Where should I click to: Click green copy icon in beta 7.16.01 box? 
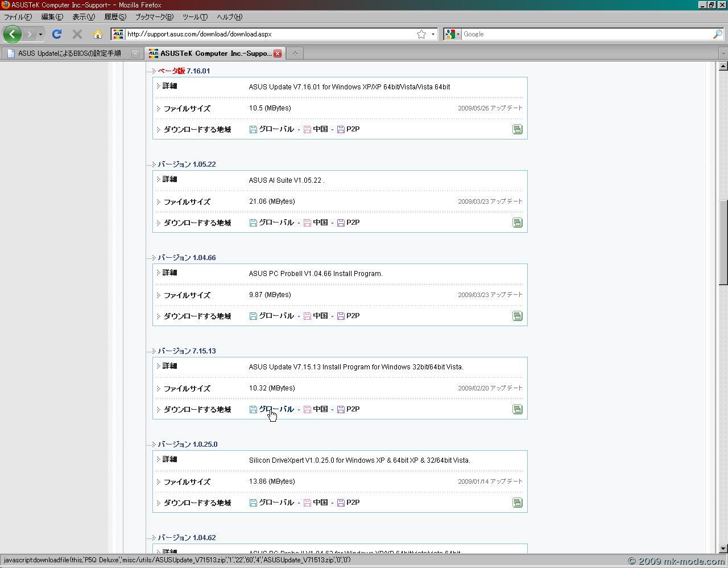(517, 130)
